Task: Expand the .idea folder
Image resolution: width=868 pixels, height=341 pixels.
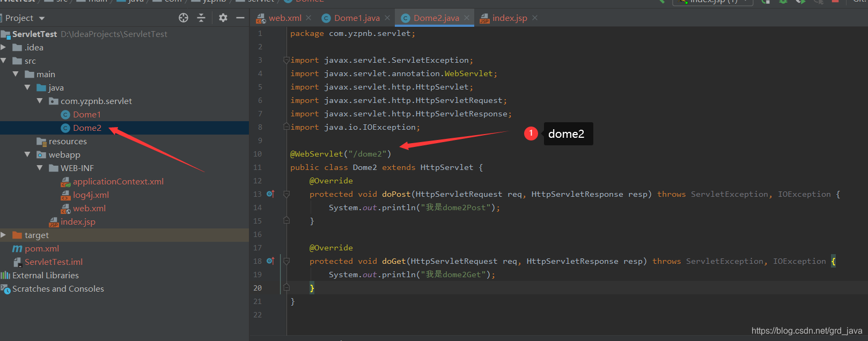Action: (x=3, y=47)
